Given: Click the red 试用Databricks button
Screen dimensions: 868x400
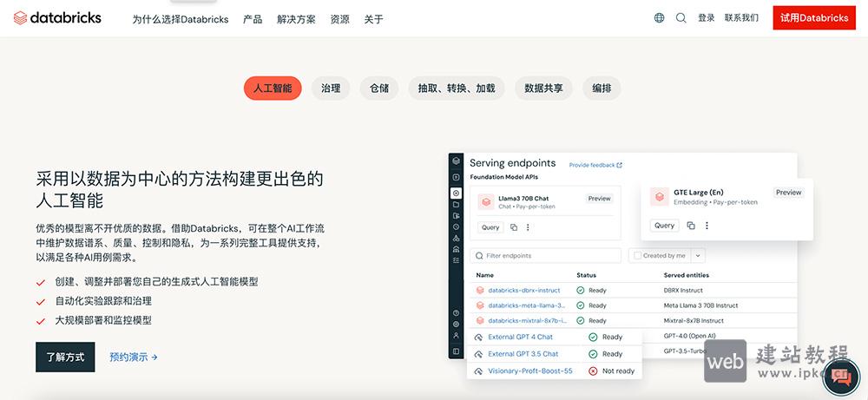Looking at the screenshot, I should (x=814, y=17).
